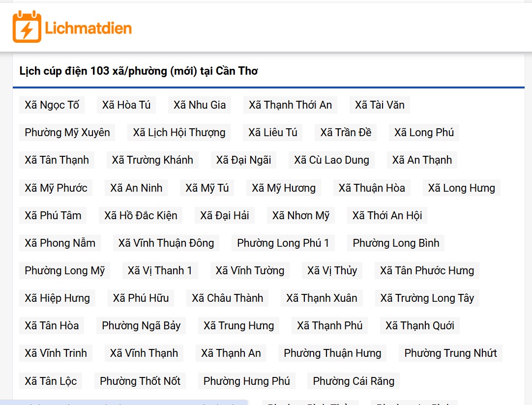Click the heading 'Lịch cúp điện 103 xã/phường (mới) tại Cần Thơ'
Viewport: 532px width, 405px height.
tap(139, 71)
